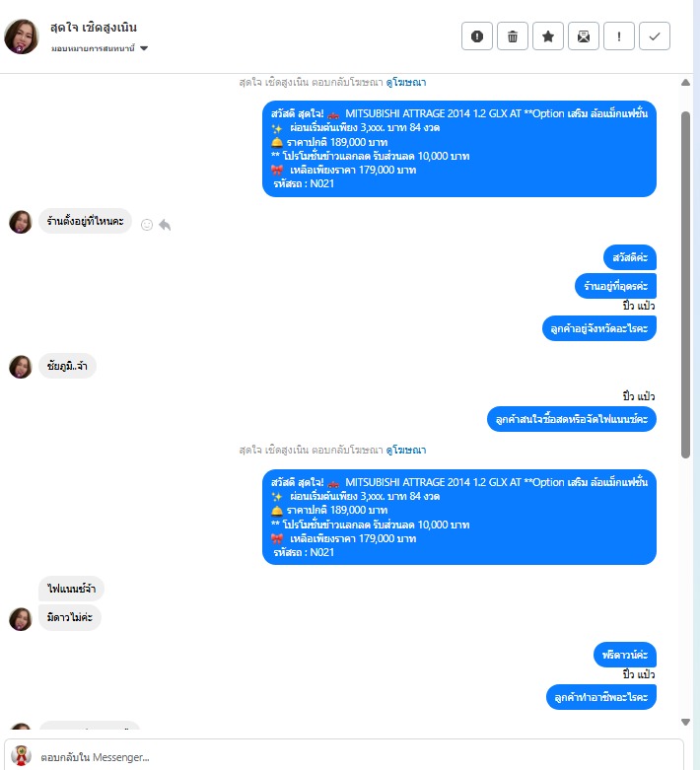This screenshot has height=770, width=700.
Task: Click customer name สุดใจ เชิดสูงเนิน in header
Action: tap(94, 28)
